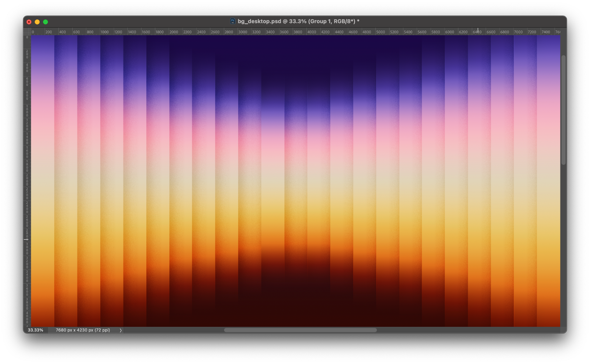Click the vertical scrollbar thumb

(563, 110)
